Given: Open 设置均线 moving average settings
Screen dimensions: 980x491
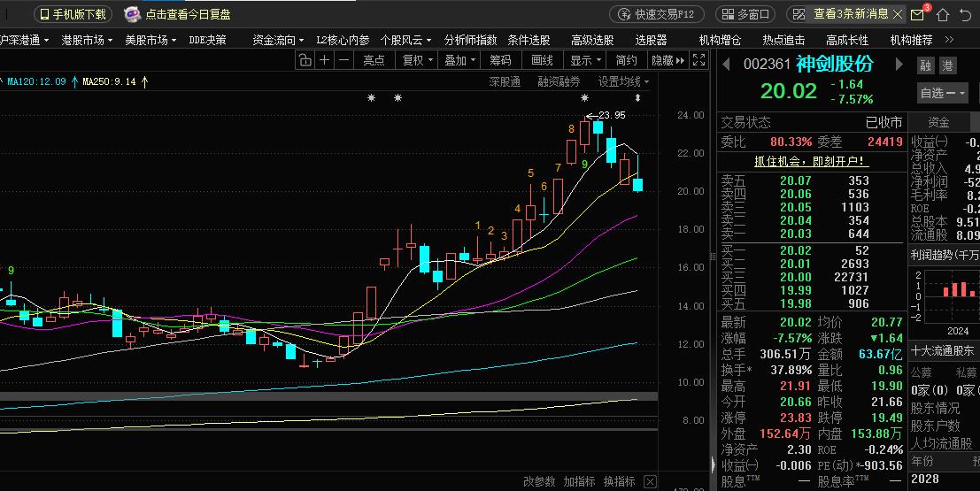Looking at the screenshot, I should (x=623, y=81).
